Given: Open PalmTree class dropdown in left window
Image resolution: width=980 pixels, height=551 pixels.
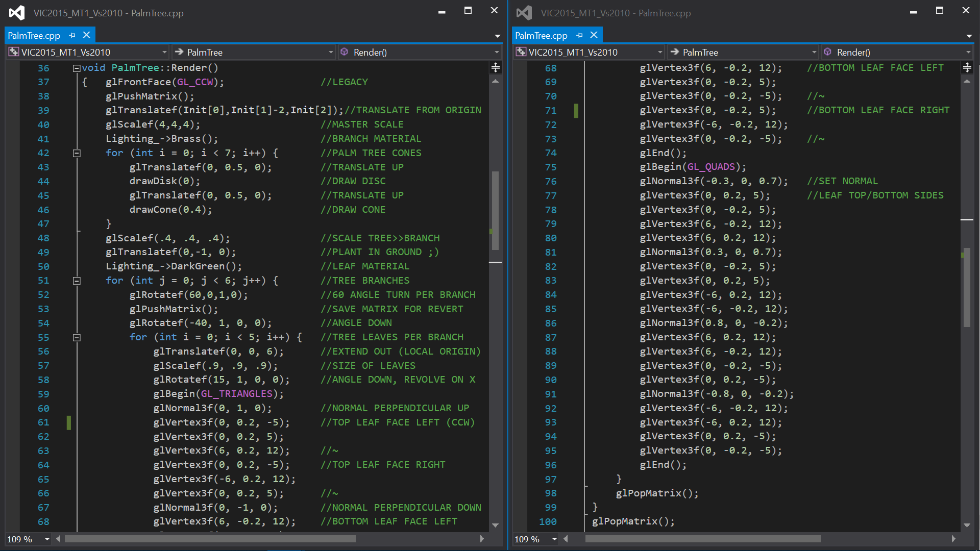Looking at the screenshot, I should click(253, 52).
